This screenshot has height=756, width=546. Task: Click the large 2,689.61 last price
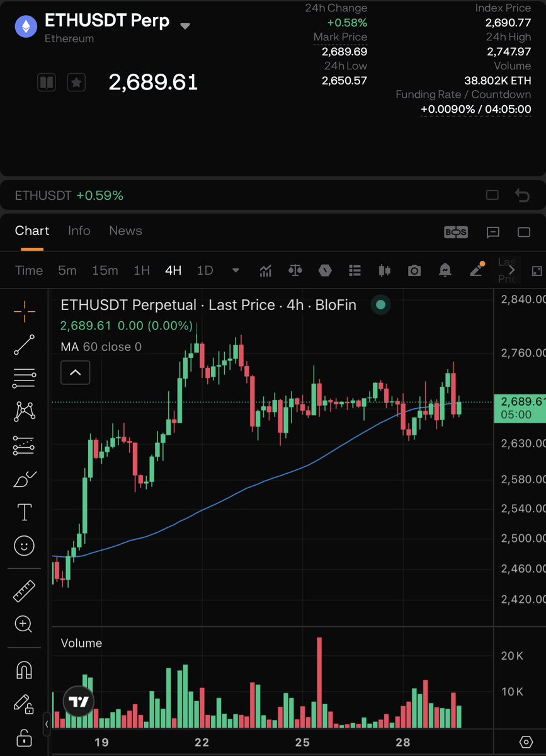[x=153, y=82]
